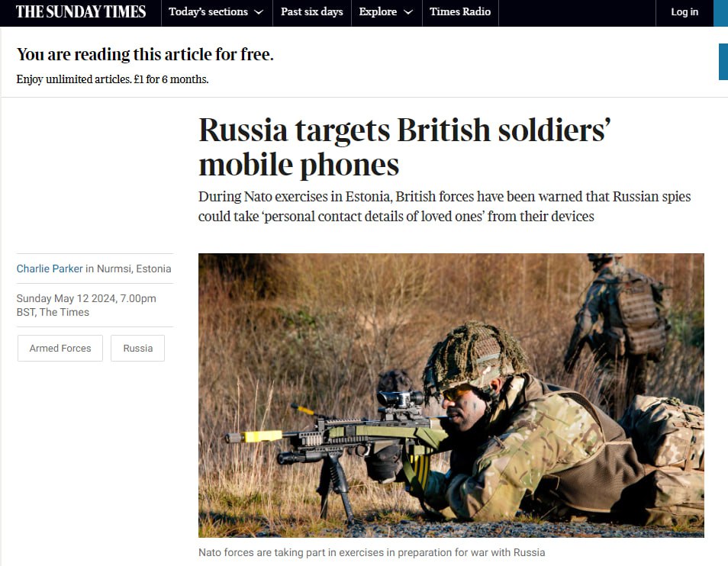Click the blue button beside Log in
728x566 pixels.
tap(720, 13)
